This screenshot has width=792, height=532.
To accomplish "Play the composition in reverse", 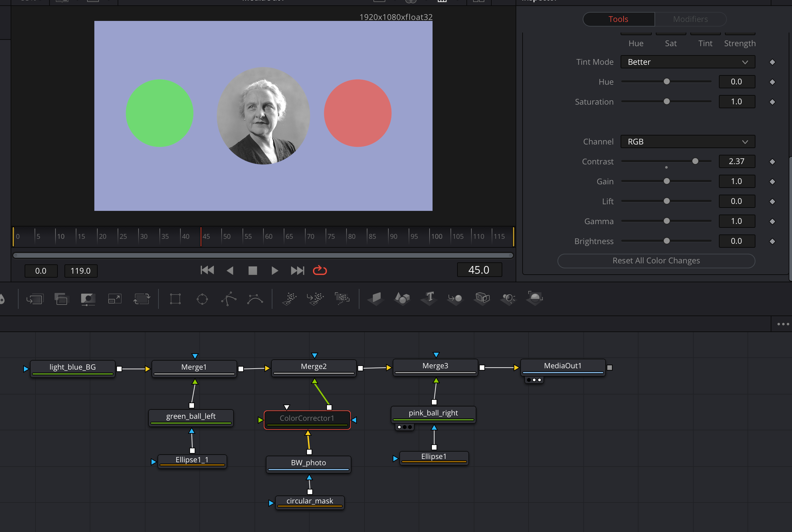I will [x=230, y=270].
